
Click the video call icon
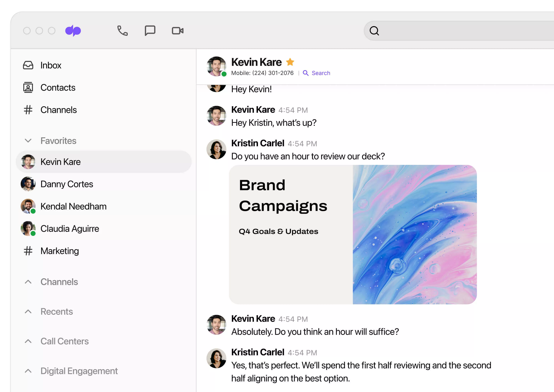click(178, 30)
